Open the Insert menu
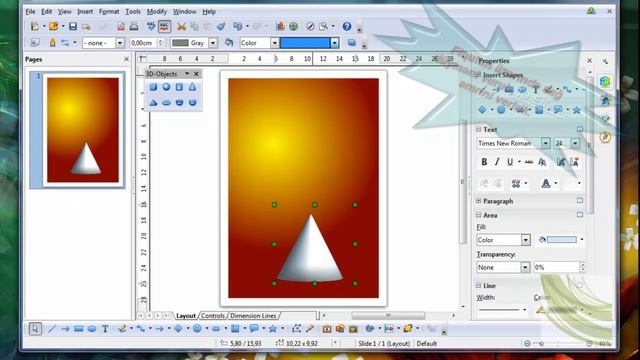640x360 pixels. point(85,11)
